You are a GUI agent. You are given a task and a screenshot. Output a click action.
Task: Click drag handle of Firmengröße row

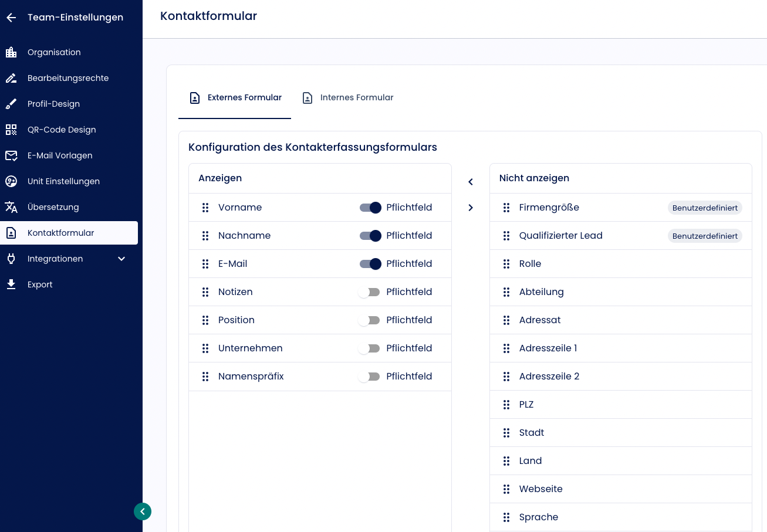506,208
